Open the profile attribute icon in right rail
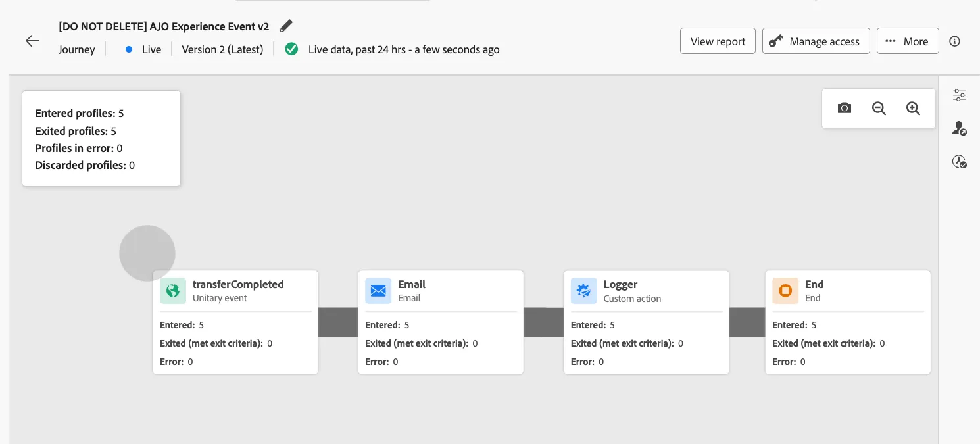Screen dimensions: 980x444 click(960, 128)
